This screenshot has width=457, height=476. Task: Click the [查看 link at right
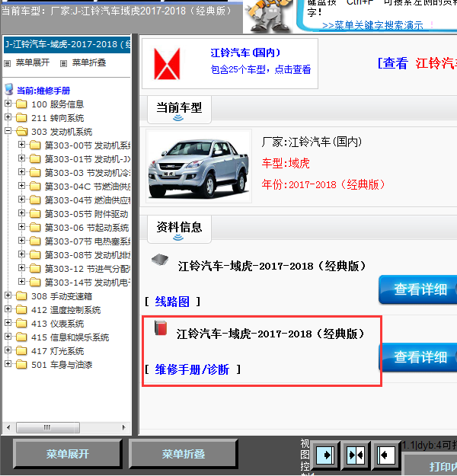coord(392,63)
